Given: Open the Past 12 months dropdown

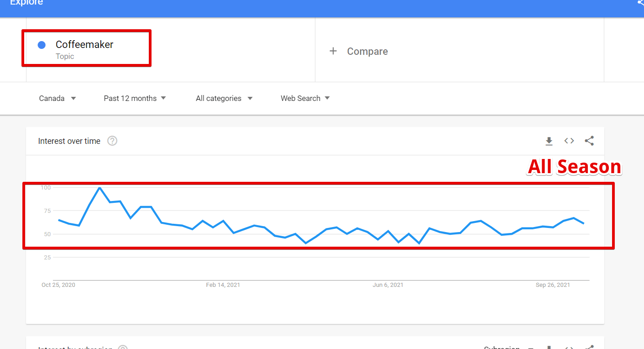Looking at the screenshot, I should pos(135,98).
